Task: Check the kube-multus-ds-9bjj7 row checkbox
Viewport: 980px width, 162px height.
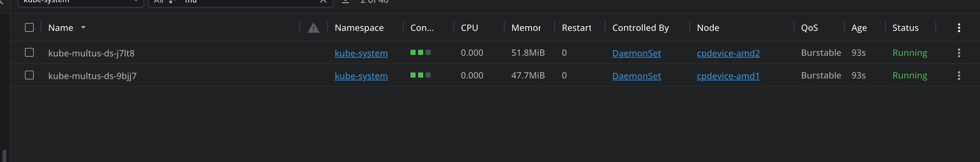Action: click(29, 75)
